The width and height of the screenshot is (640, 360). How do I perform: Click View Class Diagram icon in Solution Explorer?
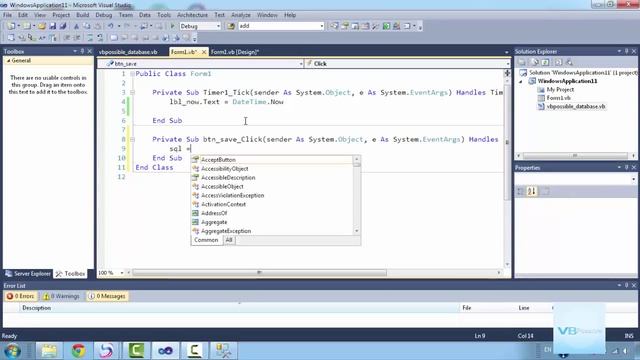coord(569,62)
